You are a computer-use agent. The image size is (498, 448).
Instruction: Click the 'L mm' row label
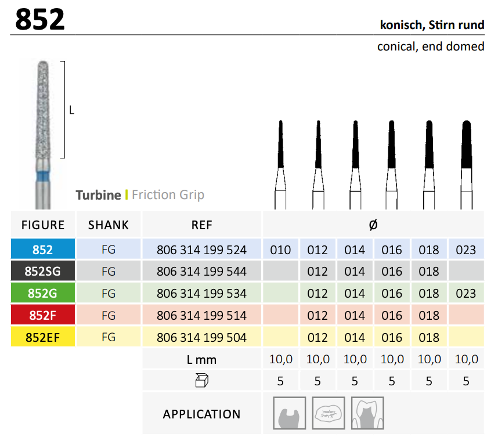coord(201,359)
